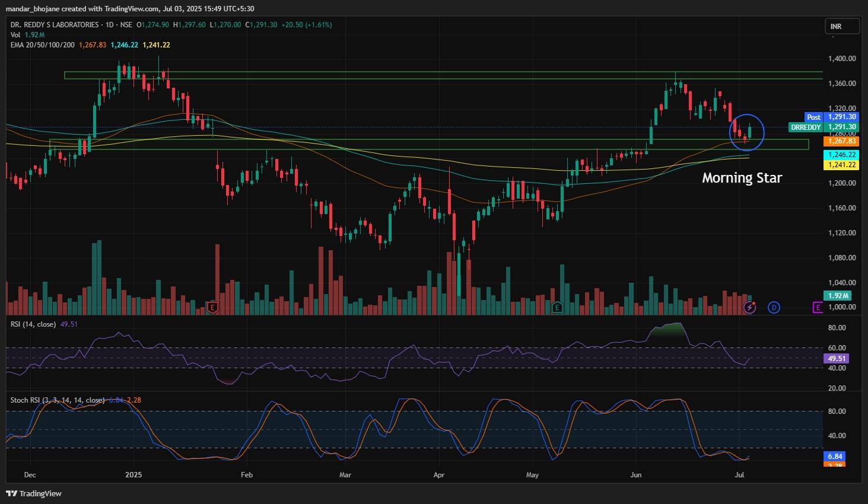
Task: Click the 49.51 RSI value label
Action: pos(837,359)
